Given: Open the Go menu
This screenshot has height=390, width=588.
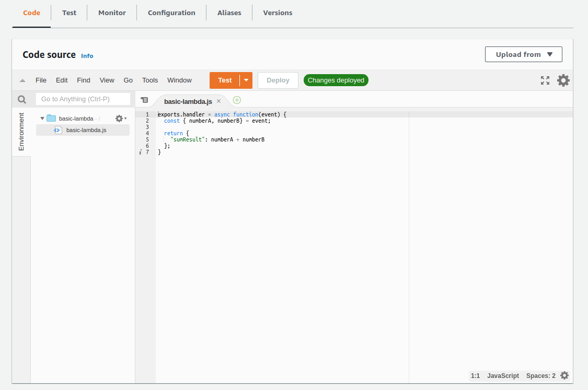Looking at the screenshot, I should point(128,80).
